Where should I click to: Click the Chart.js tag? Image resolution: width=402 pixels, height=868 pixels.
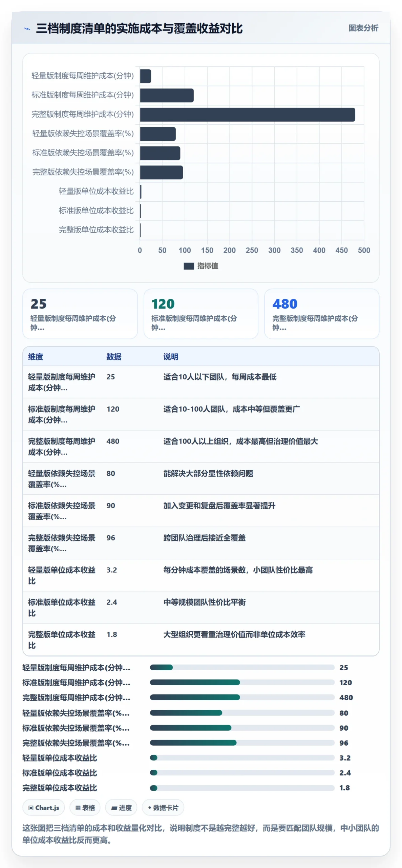pos(44,808)
